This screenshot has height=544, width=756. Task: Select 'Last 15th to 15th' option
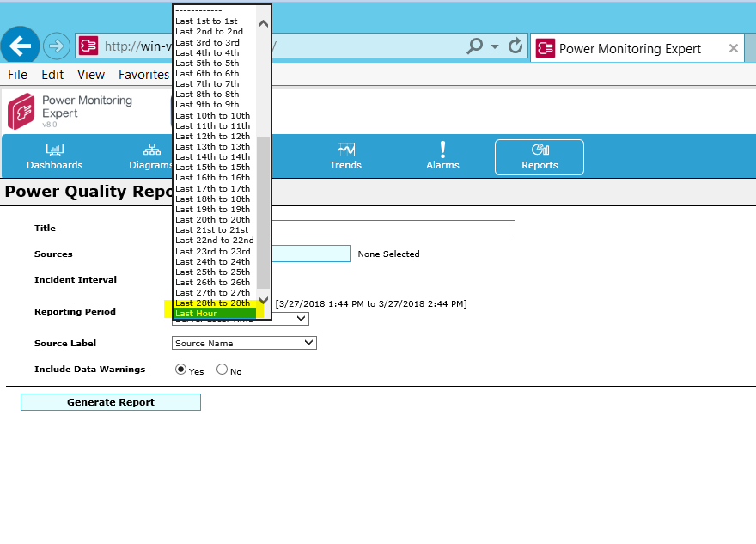click(x=215, y=168)
